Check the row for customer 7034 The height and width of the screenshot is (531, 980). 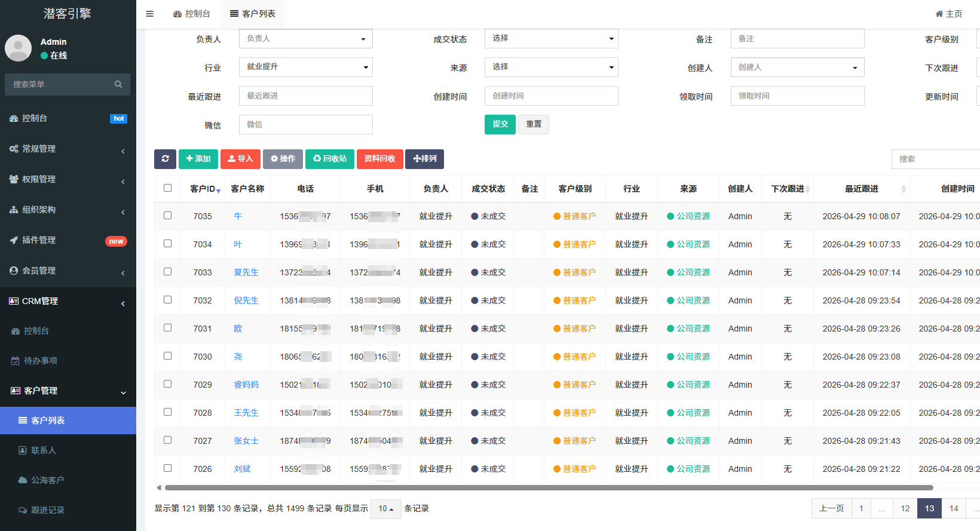[167, 244]
